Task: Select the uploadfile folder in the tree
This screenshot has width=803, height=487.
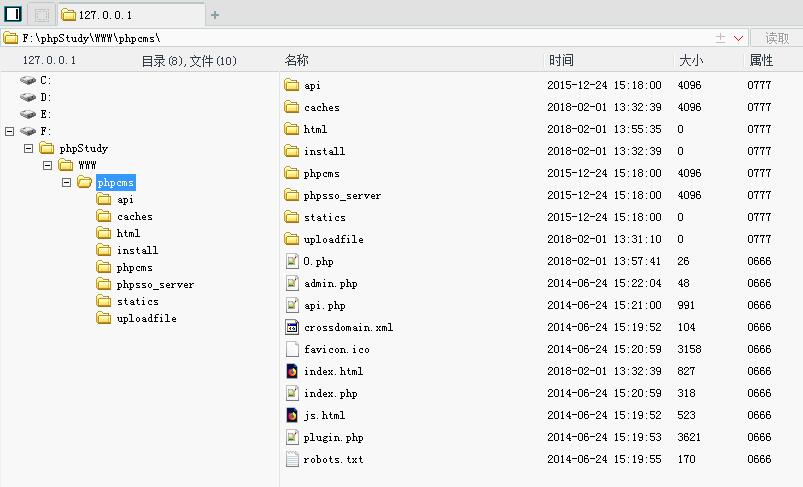Action: 146,318
